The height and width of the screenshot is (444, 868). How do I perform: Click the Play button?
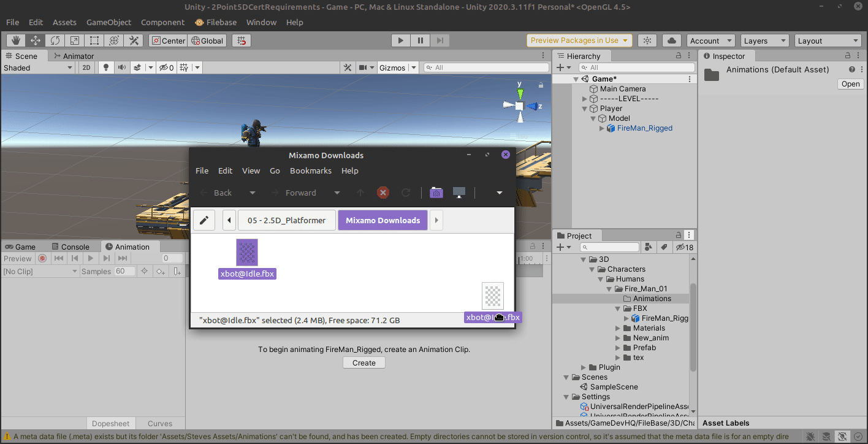[401, 40]
